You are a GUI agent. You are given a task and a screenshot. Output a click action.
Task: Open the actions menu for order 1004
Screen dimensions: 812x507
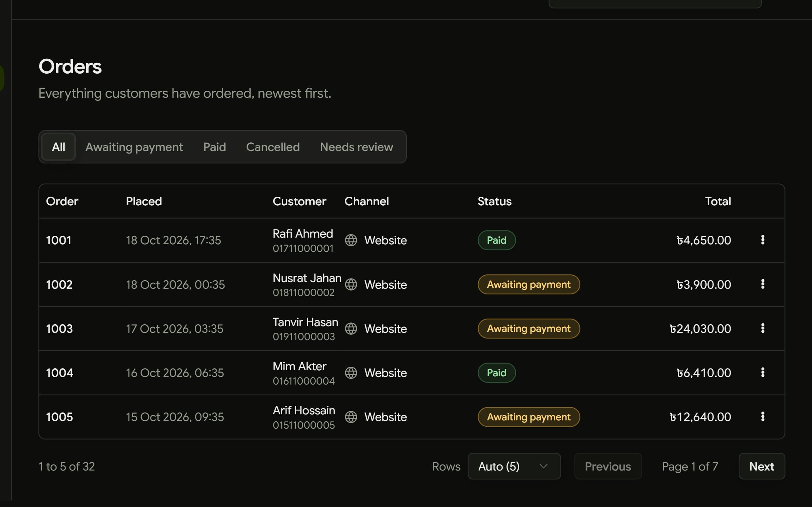[x=763, y=372]
